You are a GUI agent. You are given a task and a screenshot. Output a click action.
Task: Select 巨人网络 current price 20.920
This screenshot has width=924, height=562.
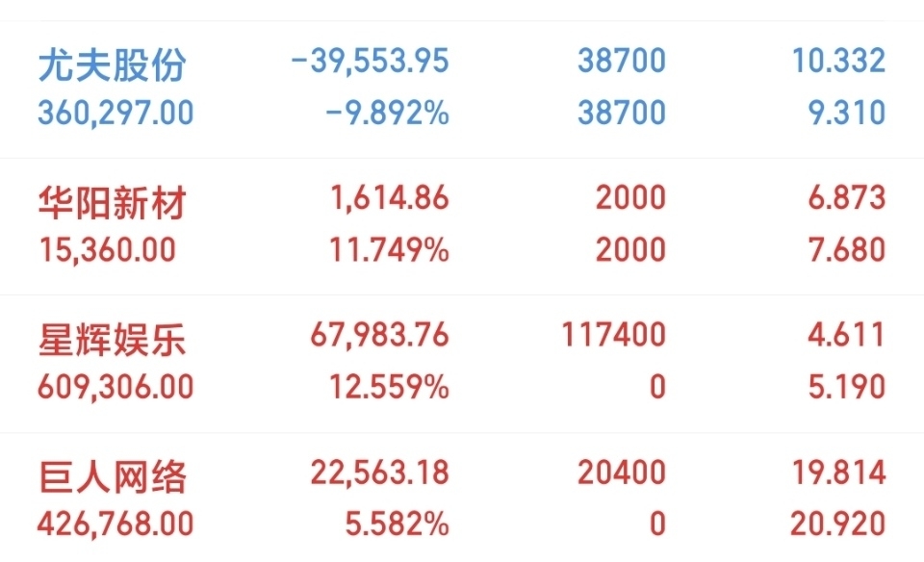(838, 524)
